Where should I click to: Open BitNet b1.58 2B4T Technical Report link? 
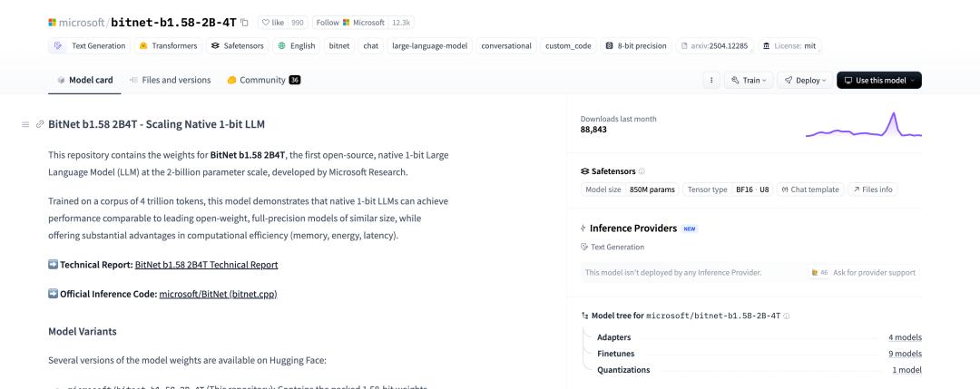206,265
